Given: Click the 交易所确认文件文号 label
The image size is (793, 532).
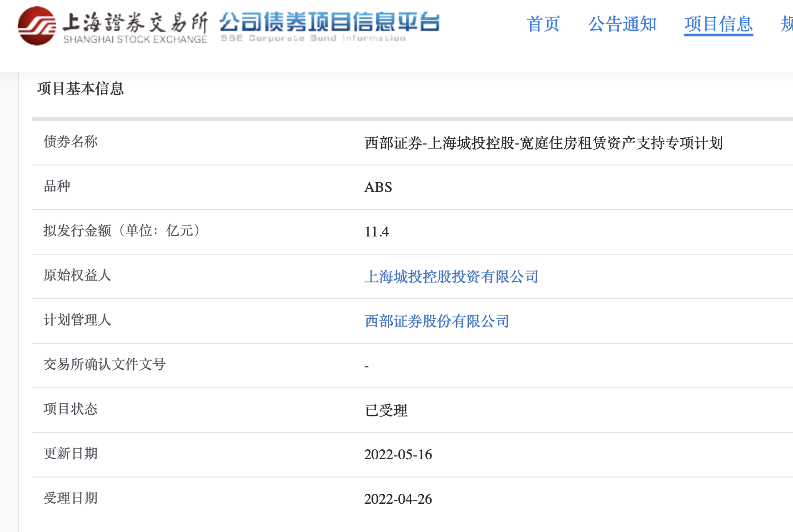Looking at the screenshot, I should tap(105, 364).
